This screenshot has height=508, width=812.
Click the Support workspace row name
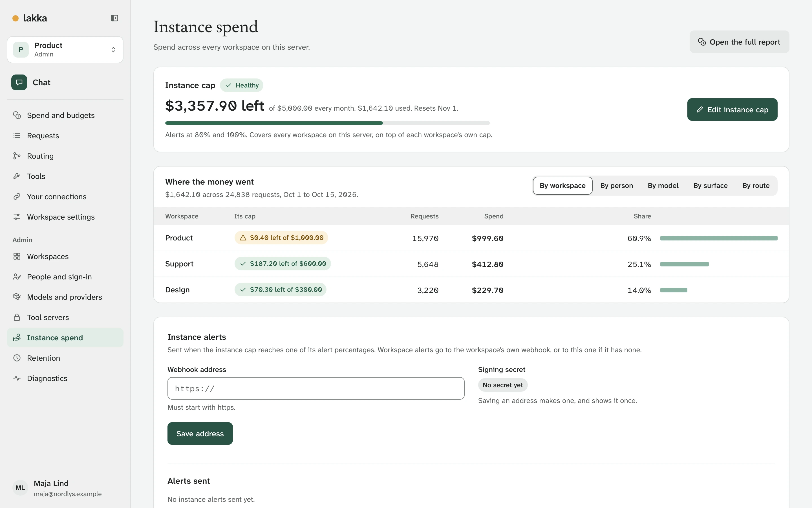[x=179, y=264]
